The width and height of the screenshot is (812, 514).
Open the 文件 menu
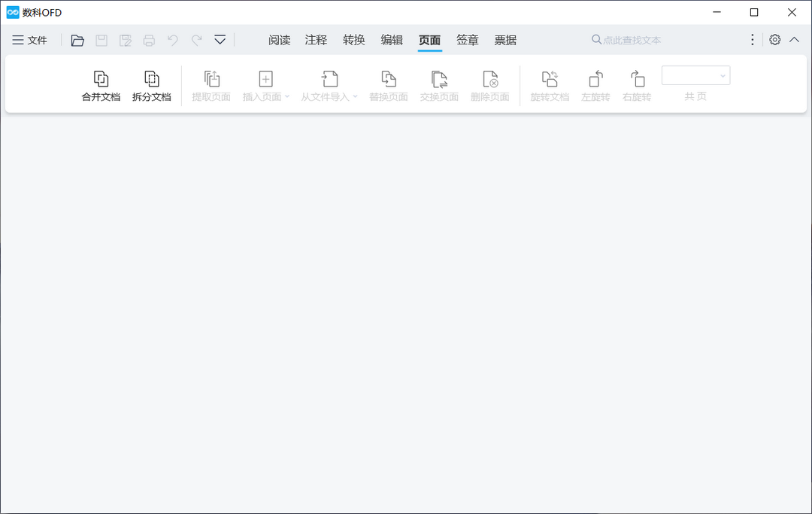(30, 41)
